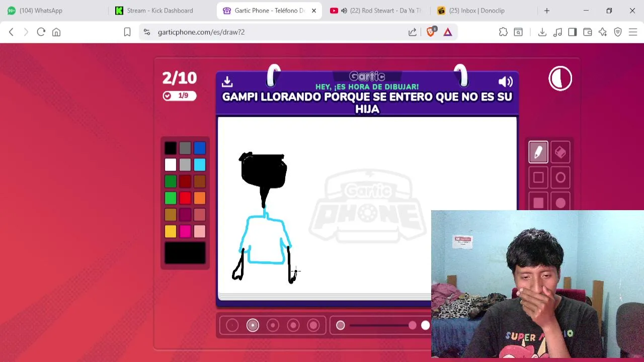This screenshot has height=362, width=644.
Task: Choose the largest brush size circle
Action: coord(313,325)
